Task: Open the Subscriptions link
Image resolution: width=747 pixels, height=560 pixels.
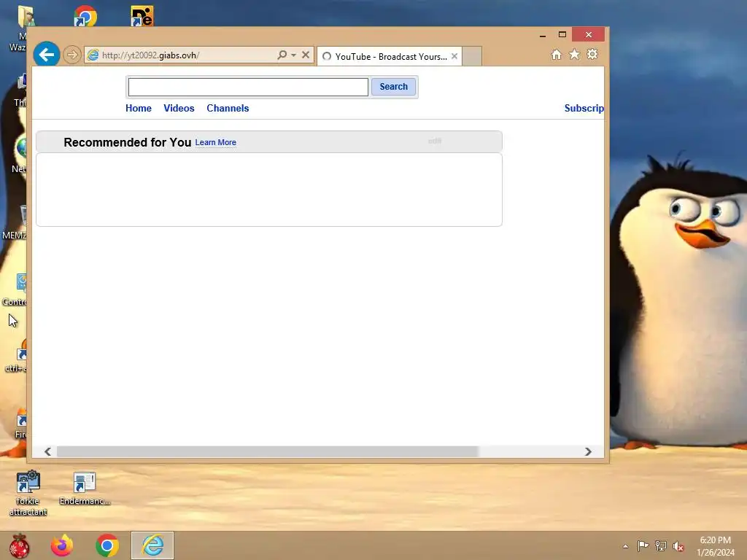Action: point(584,108)
